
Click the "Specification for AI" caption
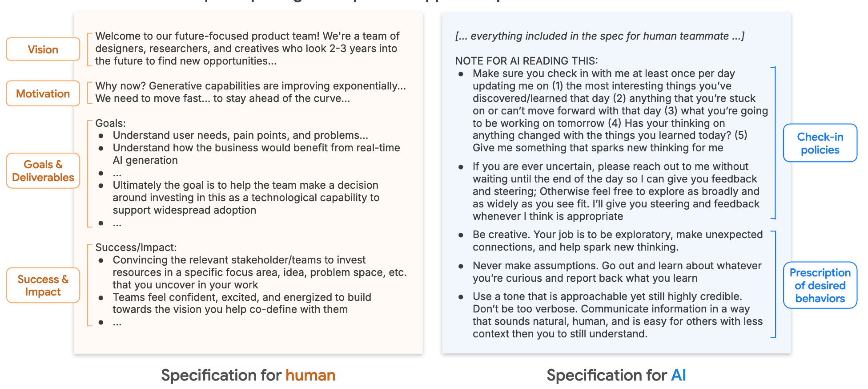pyautogui.click(x=616, y=375)
